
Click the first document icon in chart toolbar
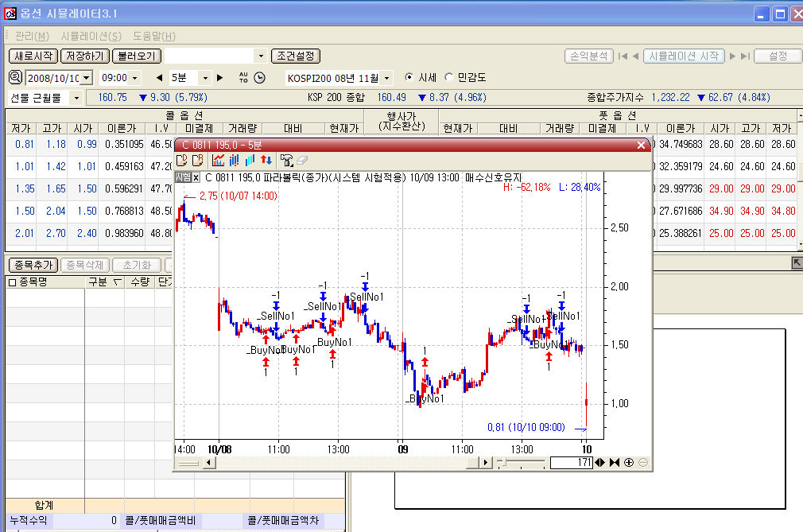[x=182, y=161]
